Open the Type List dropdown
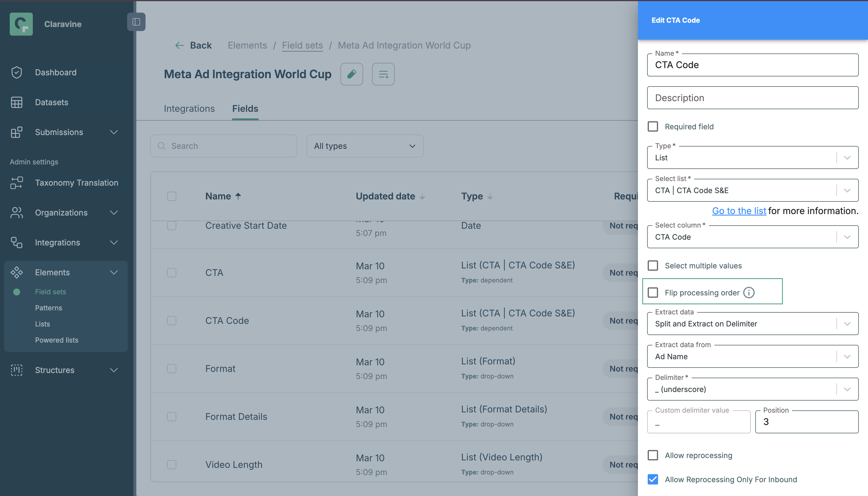The width and height of the screenshot is (868, 496). 752,157
